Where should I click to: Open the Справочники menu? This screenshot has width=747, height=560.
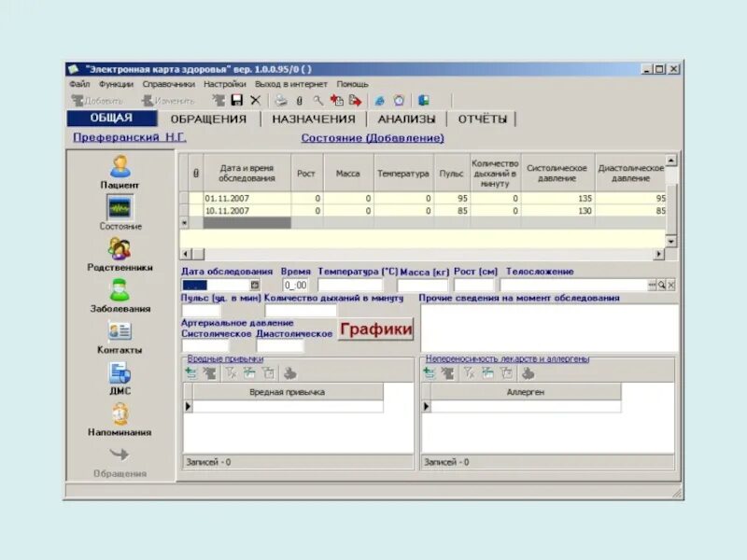pos(169,84)
